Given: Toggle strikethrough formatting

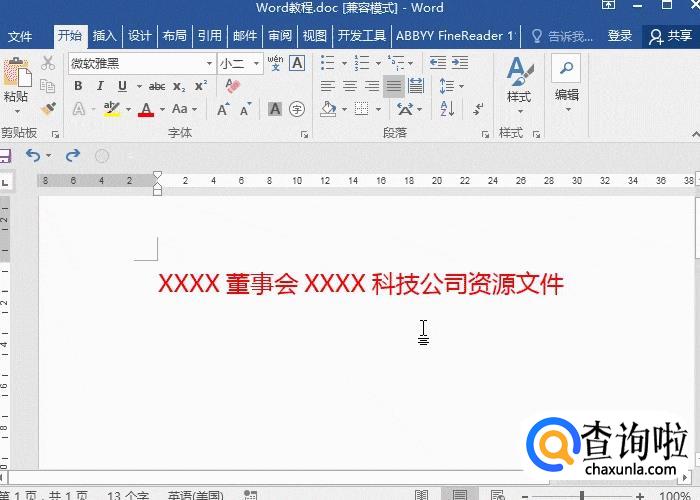Looking at the screenshot, I should click(157, 86).
